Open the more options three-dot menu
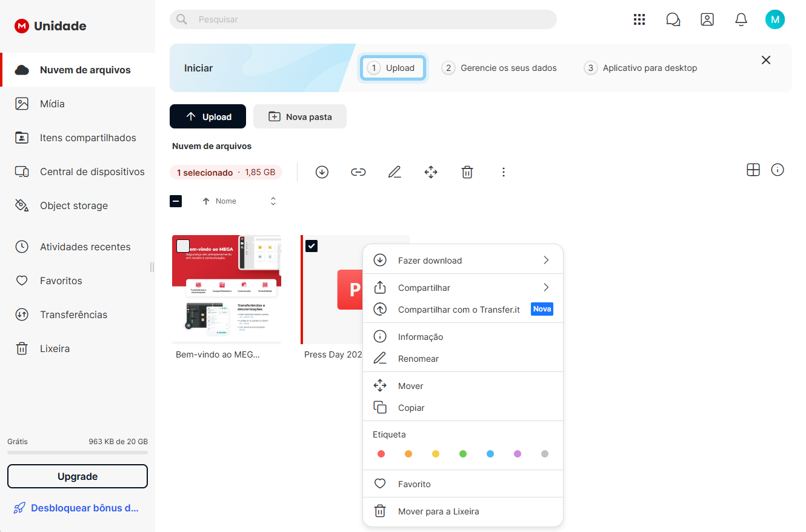 [503, 172]
